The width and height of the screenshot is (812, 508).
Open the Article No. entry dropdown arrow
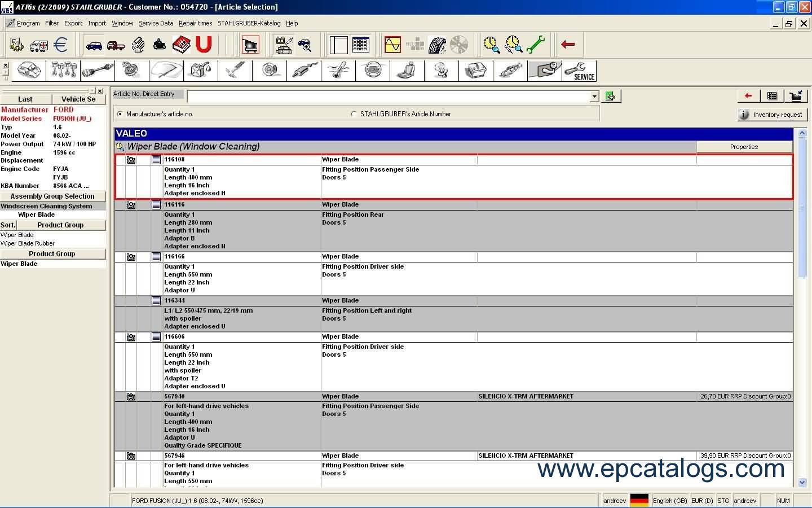point(594,97)
